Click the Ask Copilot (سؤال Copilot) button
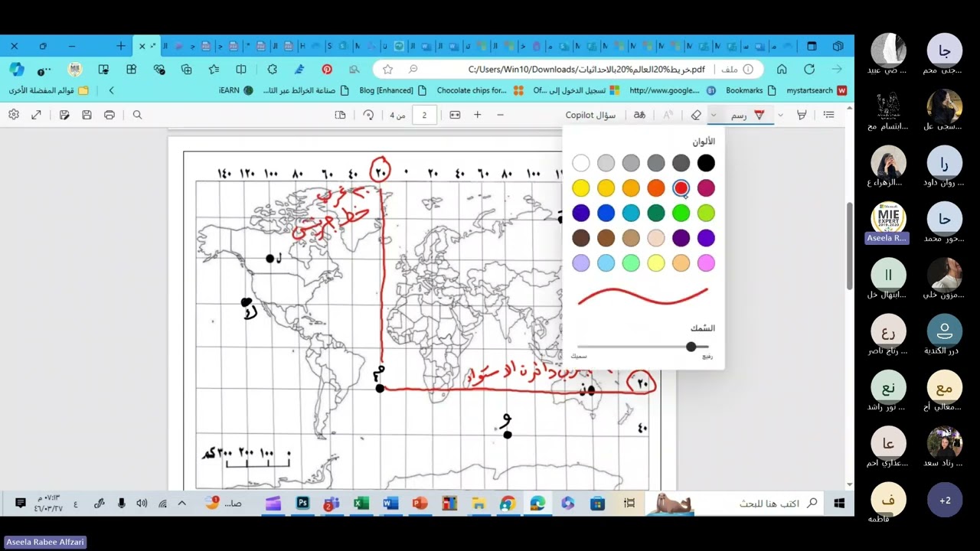The image size is (980, 551). pyautogui.click(x=590, y=115)
